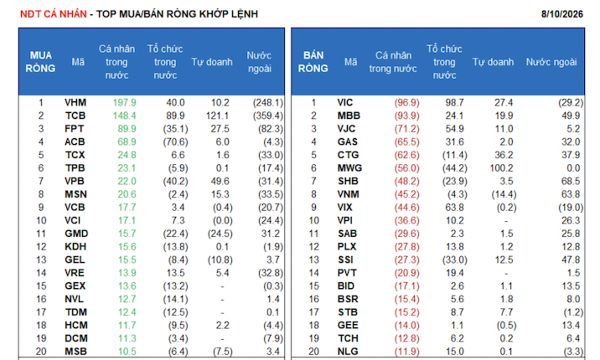
Task: Select the TCB foreign value (359.4)
Action: tap(268, 116)
